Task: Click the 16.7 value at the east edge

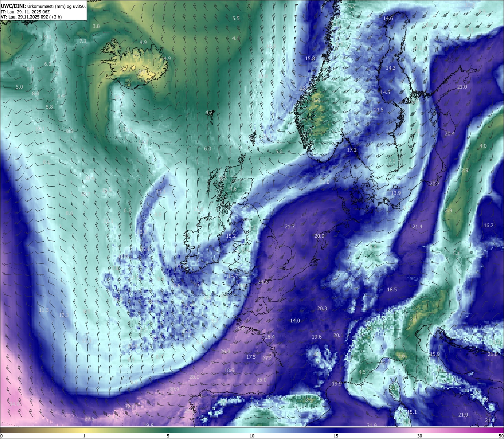Action: coord(489,226)
